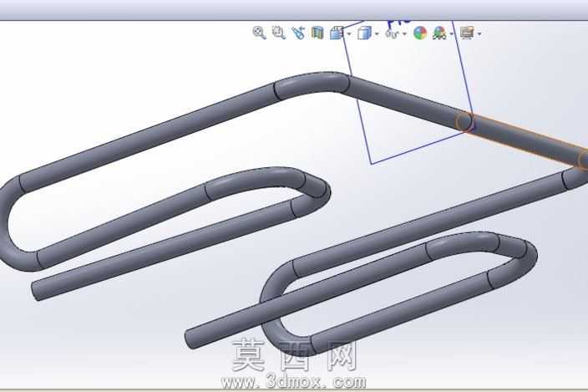Expand the View Settings dropdown arrow
This screenshot has width=588, height=392.
pos(479,34)
